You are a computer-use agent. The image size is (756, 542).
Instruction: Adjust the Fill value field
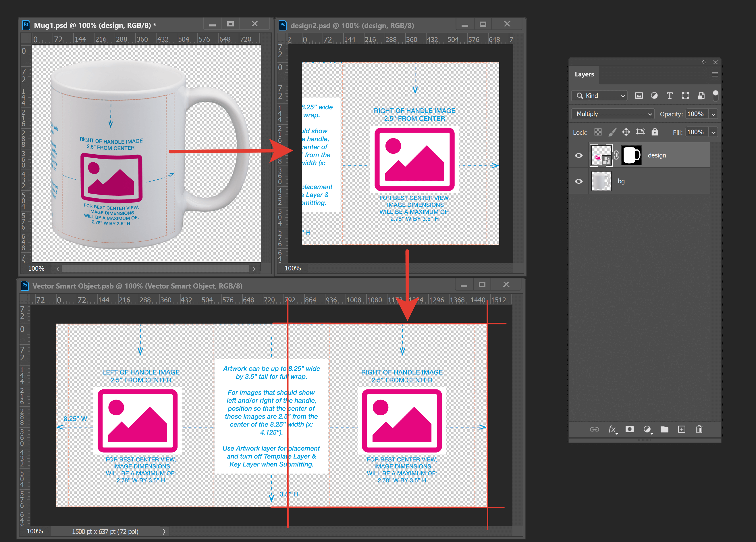696,132
